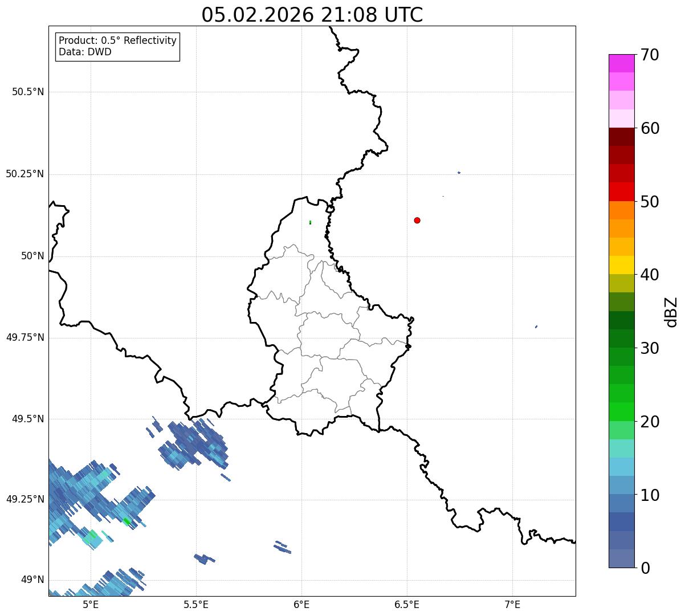This screenshot has height=616, width=685.
Task: Click the bright green colorbar segment above 20
Action: 621,411
